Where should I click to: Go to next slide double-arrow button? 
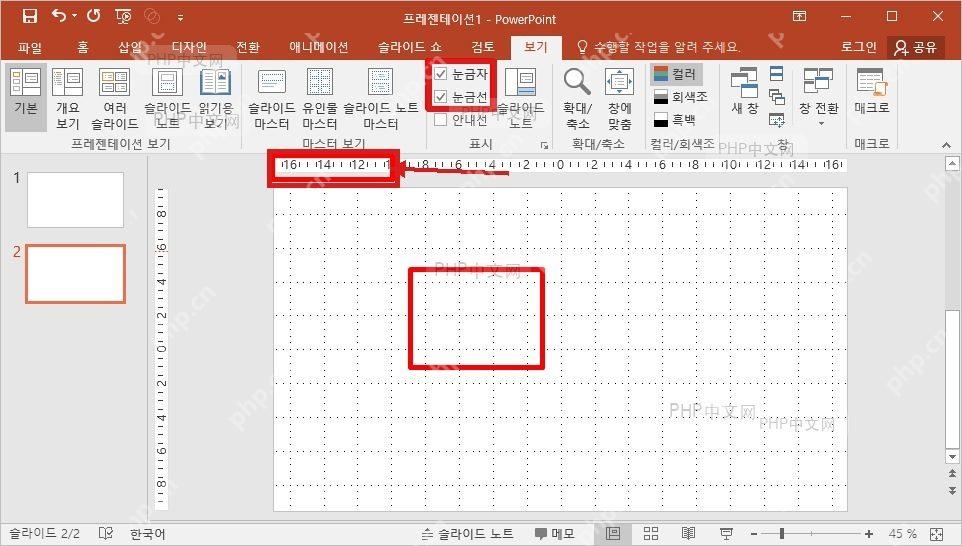click(952, 490)
